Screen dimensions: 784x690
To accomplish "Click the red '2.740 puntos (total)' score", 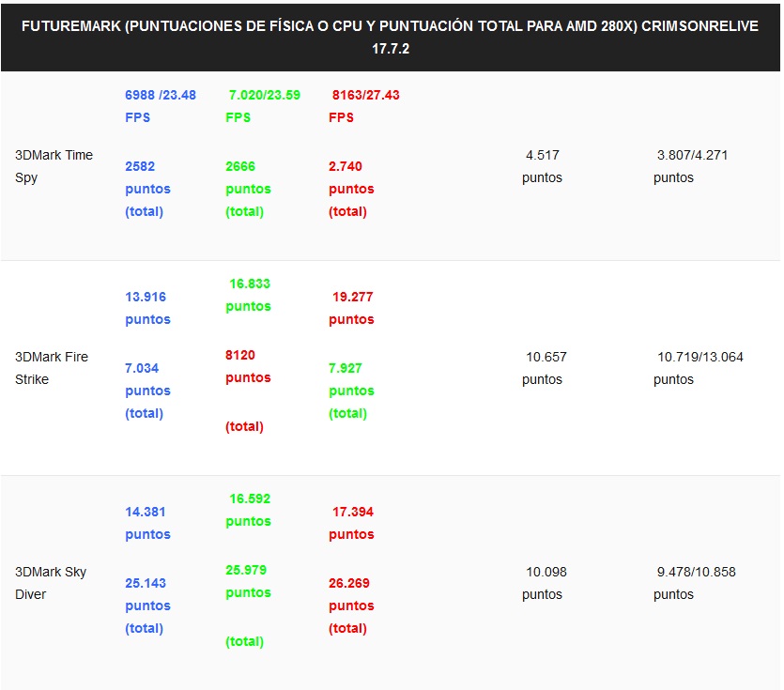I will click(351, 189).
